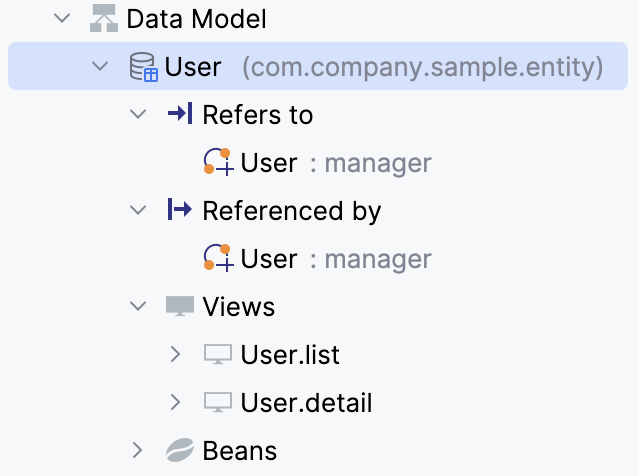Click the Refers to arrow icon
This screenshot has height=476, width=638.
click(x=179, y=115)
